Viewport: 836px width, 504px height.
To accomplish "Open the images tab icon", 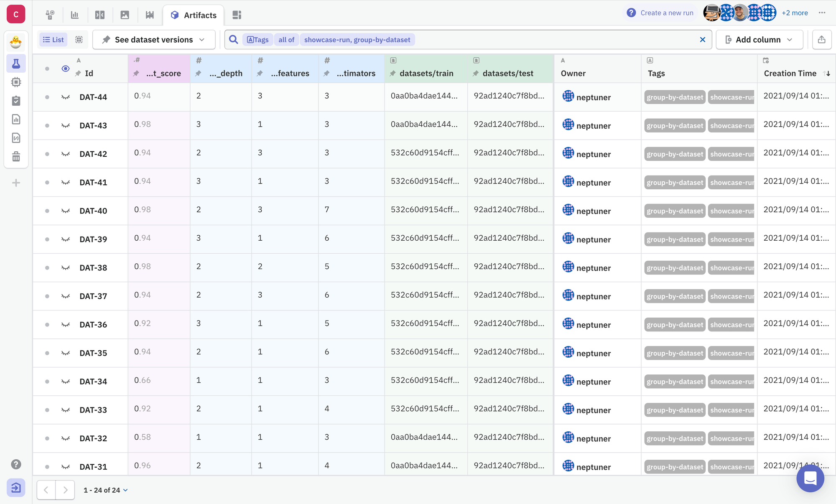I will pos(125,15).
